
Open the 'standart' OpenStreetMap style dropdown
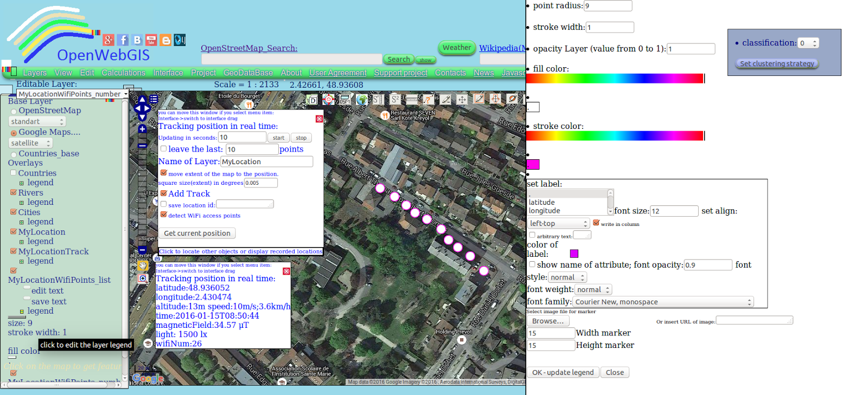pyautogui.click(x=37, y=121)
